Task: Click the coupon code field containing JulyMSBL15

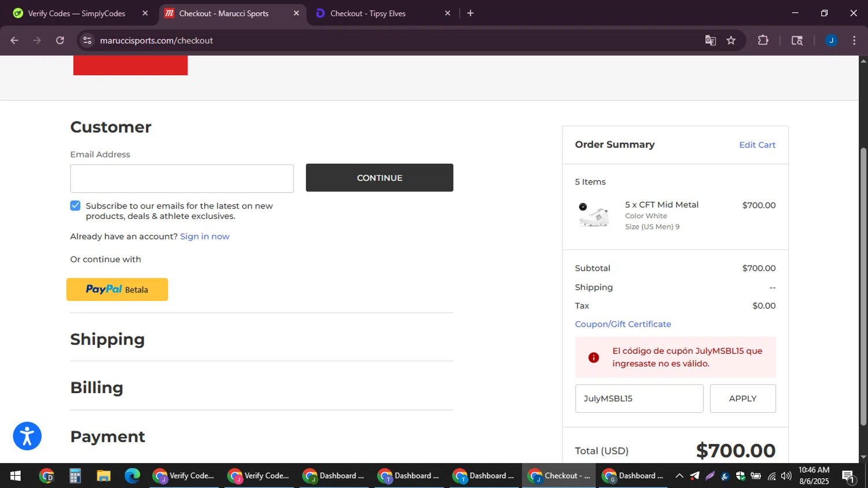Action: pos(639,398)
